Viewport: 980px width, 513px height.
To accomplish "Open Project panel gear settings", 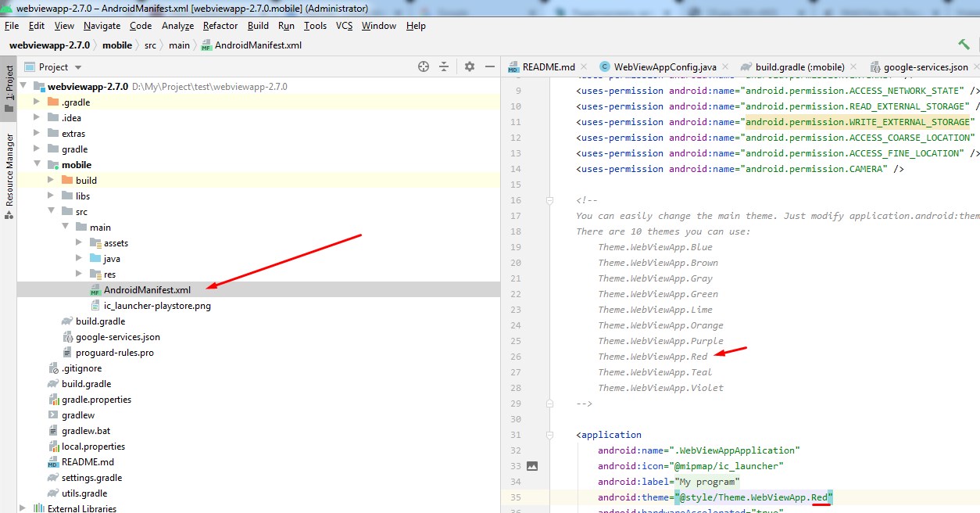I will click(x=470, y=66).
